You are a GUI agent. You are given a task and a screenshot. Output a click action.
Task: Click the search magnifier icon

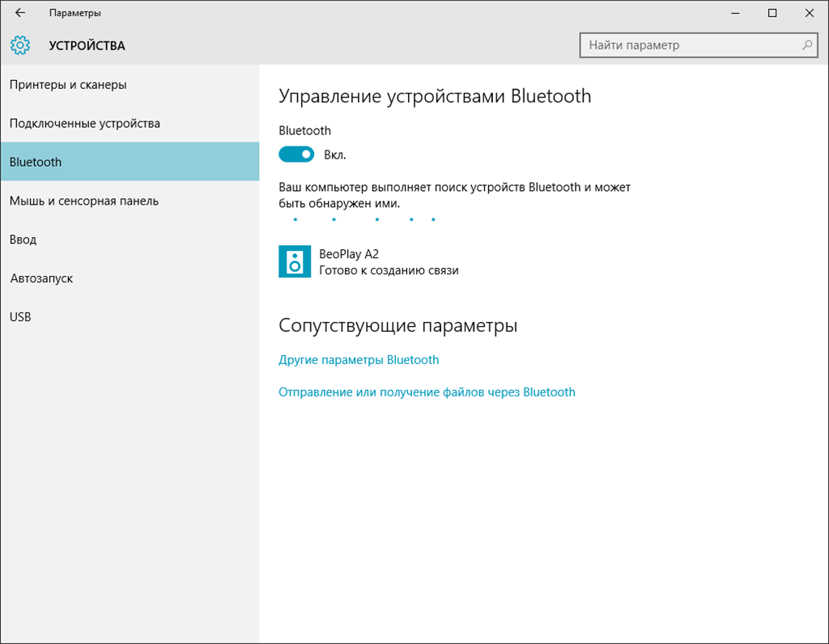click(807, 45)
